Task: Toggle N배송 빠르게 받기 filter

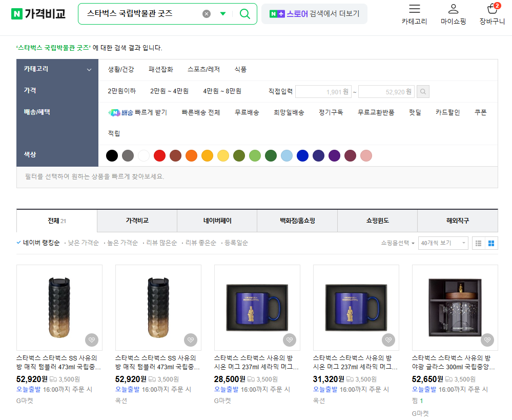Action: pyautogui.click(x=137, y=112)
